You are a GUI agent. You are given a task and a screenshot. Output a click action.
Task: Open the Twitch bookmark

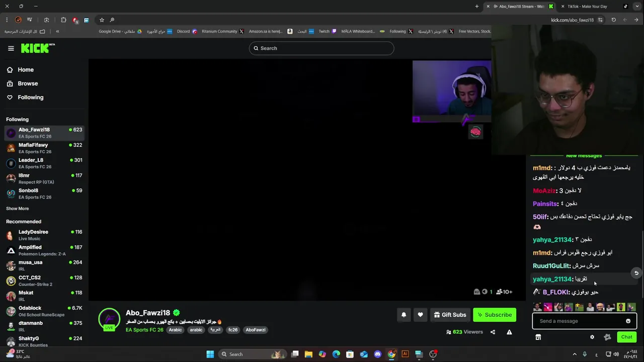click(328, 31)
